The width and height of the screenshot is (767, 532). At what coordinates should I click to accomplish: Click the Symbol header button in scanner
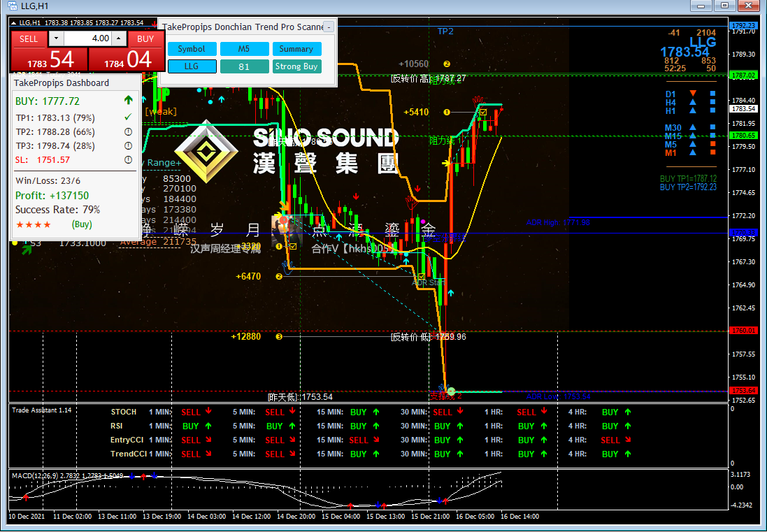pos(192,49)
